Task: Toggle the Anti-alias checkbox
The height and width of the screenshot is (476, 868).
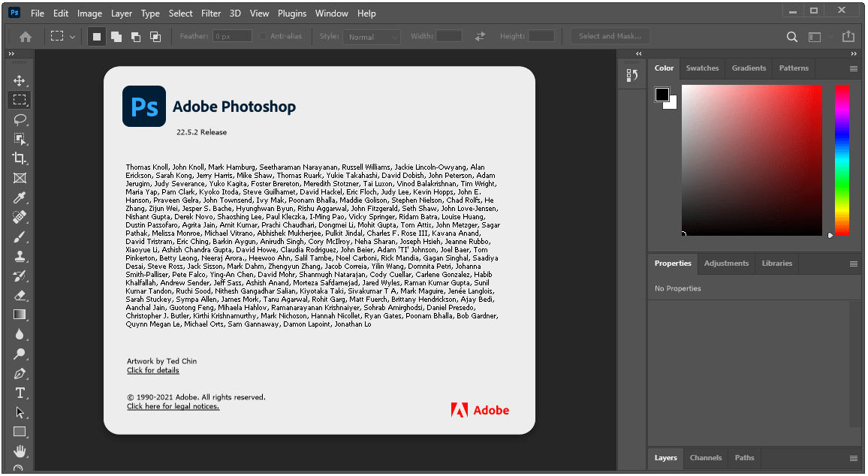Action: pos(263,36)
